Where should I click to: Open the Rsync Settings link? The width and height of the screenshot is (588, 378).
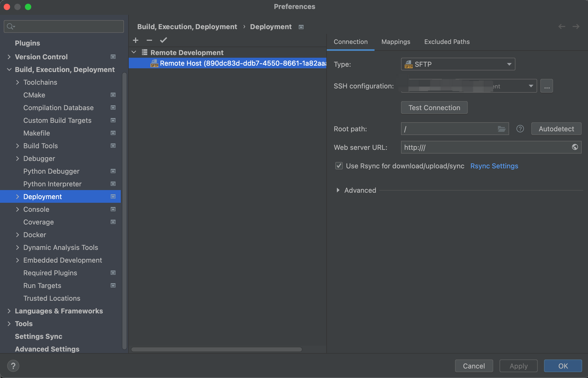click(494, 166)
